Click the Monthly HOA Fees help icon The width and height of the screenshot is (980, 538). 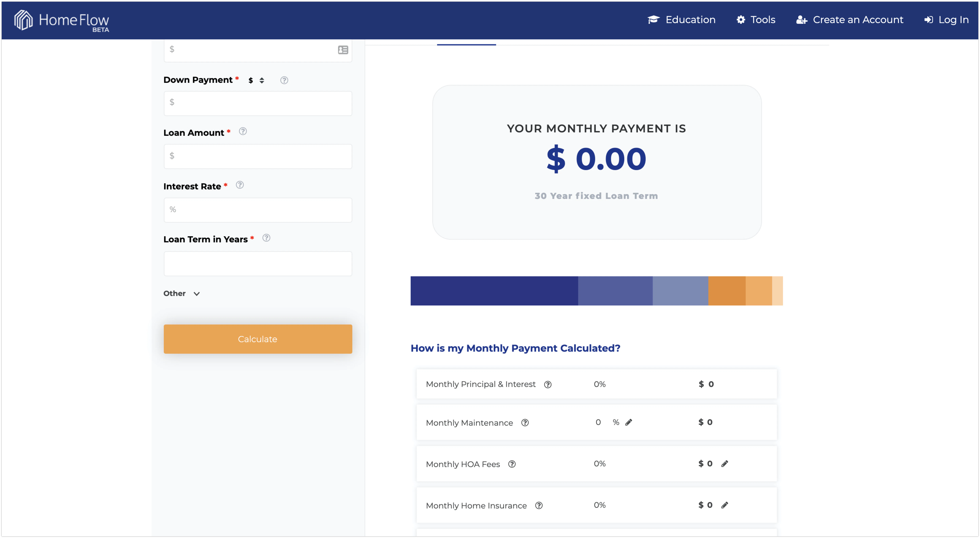click(x=512, y=464)
